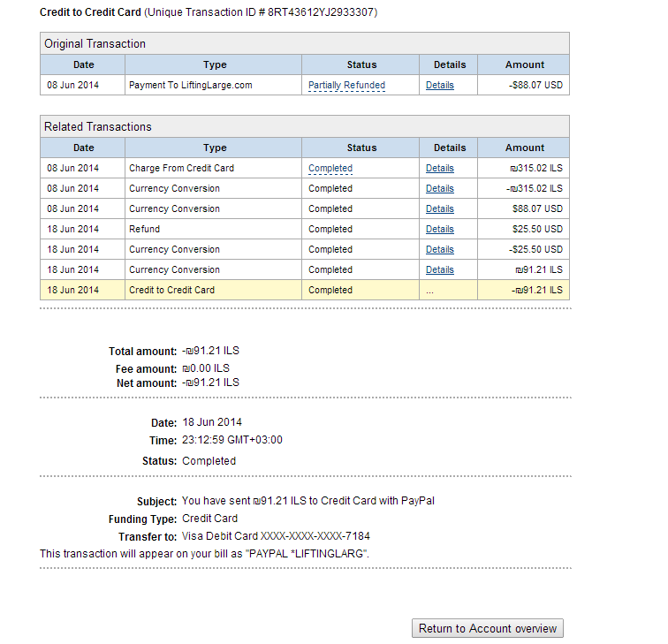The height and width of the screenshot is (644, 668).
Task: Click the Related Transactions section header
Action: [305, 126]
